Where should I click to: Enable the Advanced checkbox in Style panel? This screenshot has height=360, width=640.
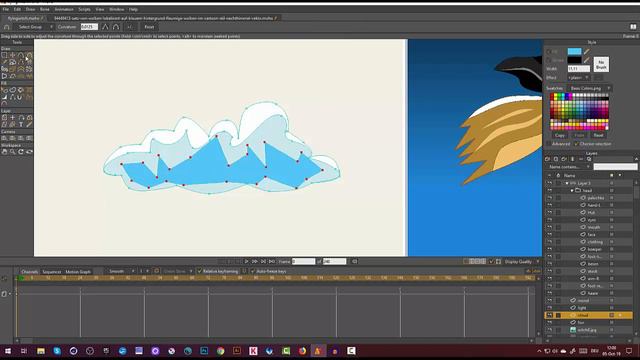[x=549, y=144]
